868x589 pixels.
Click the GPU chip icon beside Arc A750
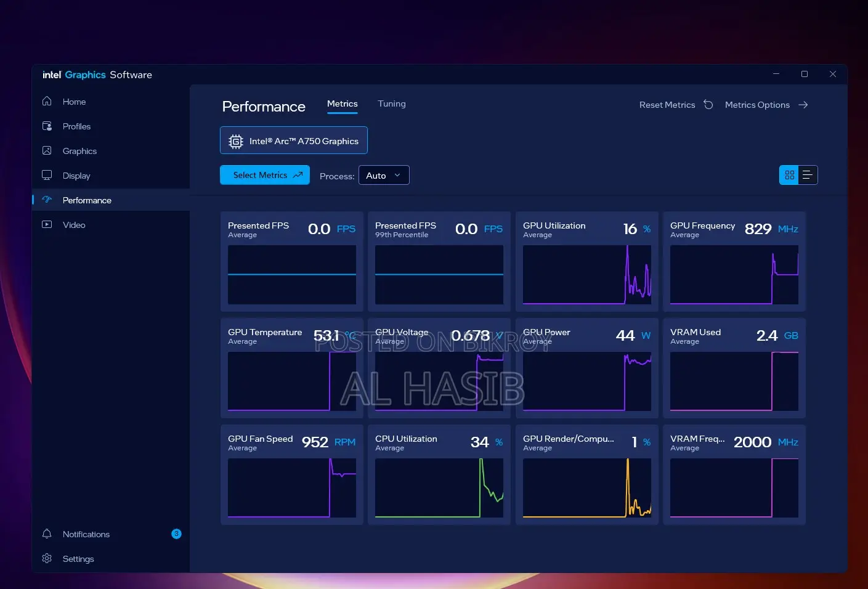coord(236,141)
